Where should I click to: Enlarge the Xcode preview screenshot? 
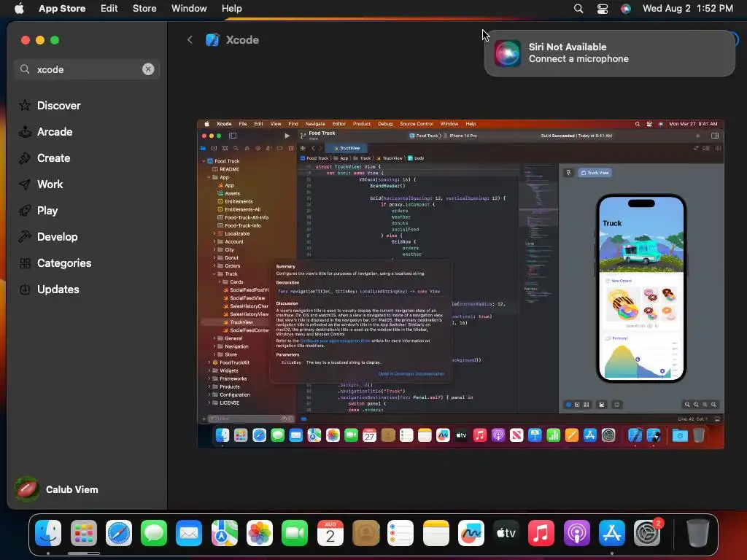[461, 284]
